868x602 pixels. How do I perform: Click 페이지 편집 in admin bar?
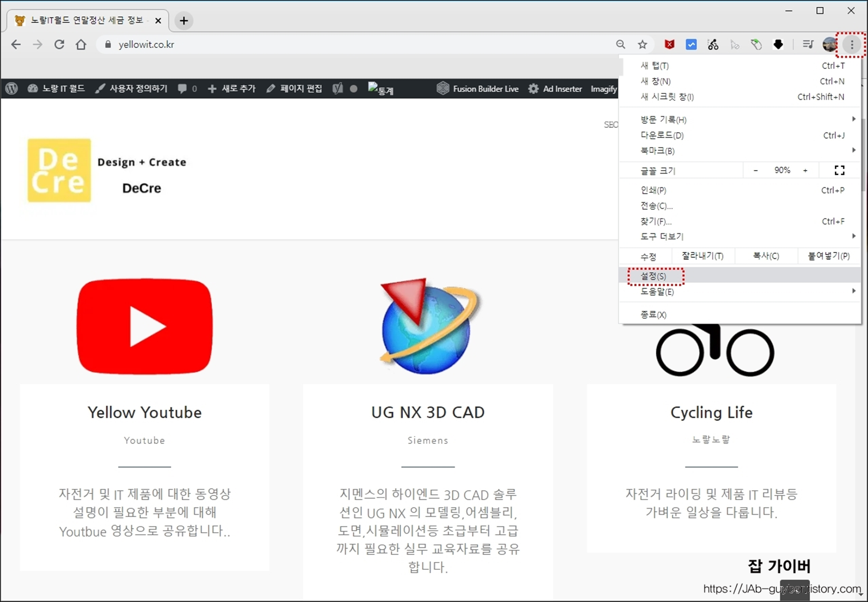tap(294, 89)
